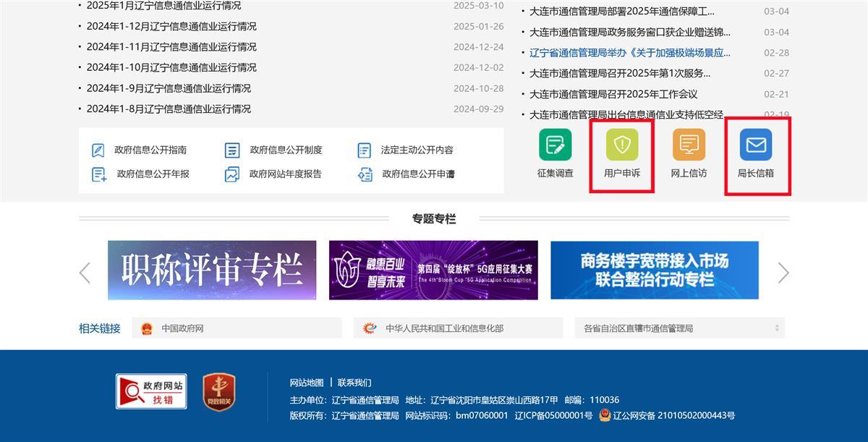This screenshot has height=442, width=868.
Task: Open 政府信息公开指南 guide link
Action: point(150,150)
